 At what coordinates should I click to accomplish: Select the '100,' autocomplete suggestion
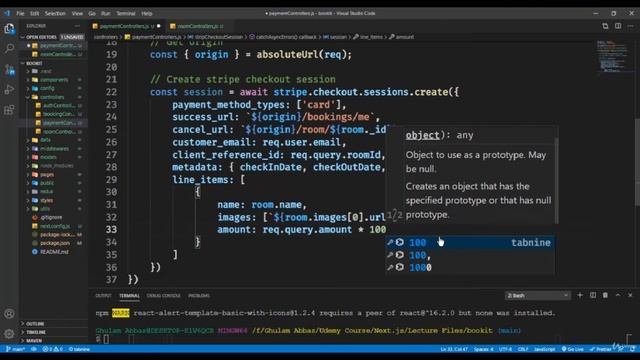tap(470, 255)
